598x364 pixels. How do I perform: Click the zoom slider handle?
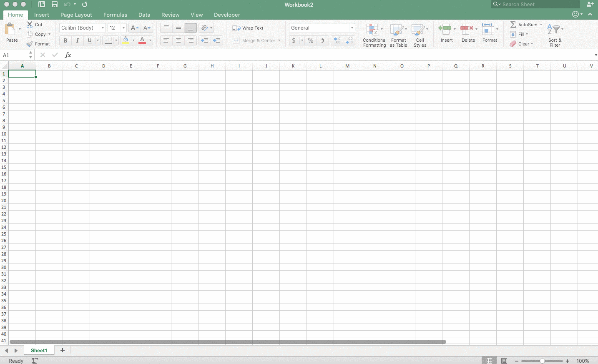[x=542, y=361]
